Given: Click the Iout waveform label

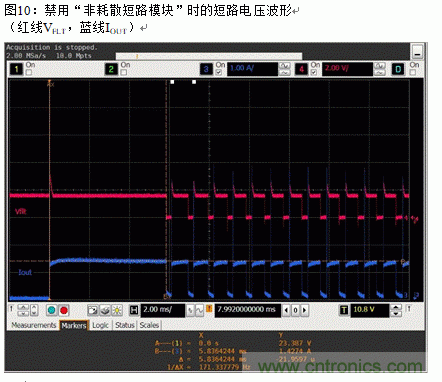Looking at the screenshot, I should click(x=25, y=272).
